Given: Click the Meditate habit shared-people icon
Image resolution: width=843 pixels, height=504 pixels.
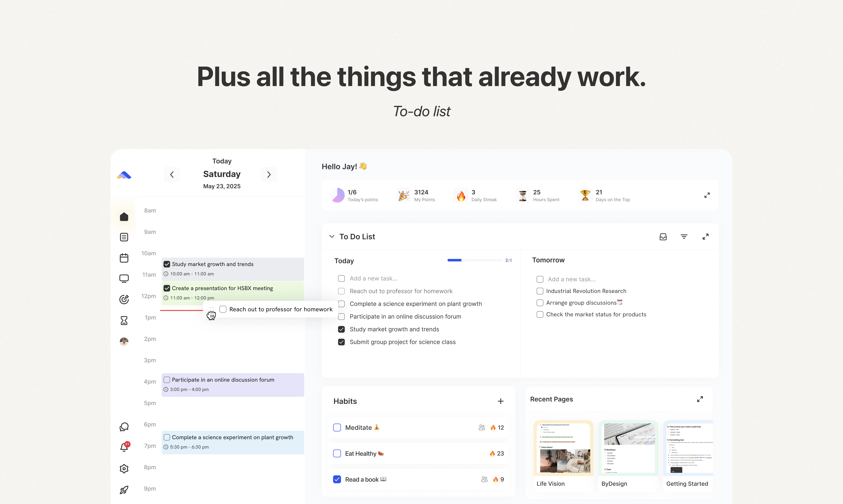Looking at the screenshot, I should click(x=482, y=428).
